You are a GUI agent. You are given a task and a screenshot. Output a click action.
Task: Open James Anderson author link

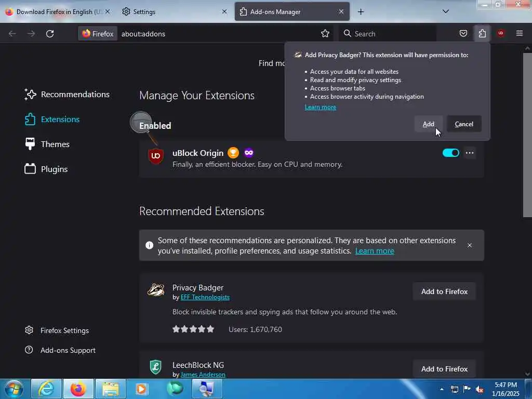tap(203, 375)
